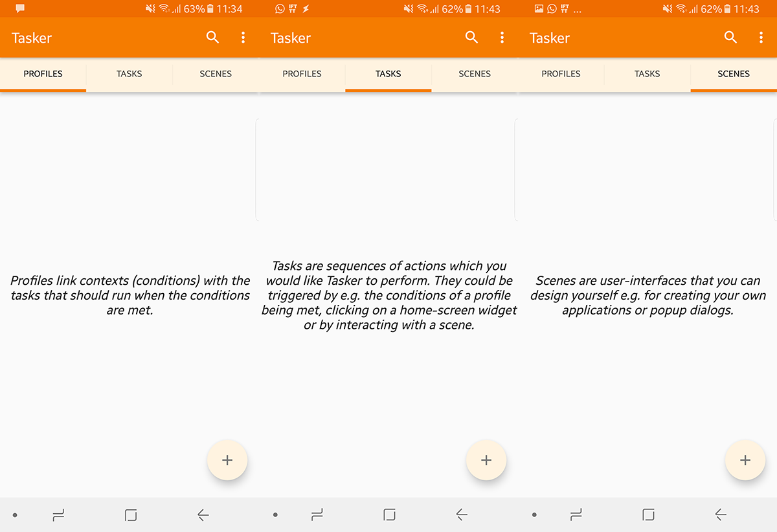The image size is (777, 532).
Task: Tap the 'Scenes are user-interfaces' description text
Action: 648,295
